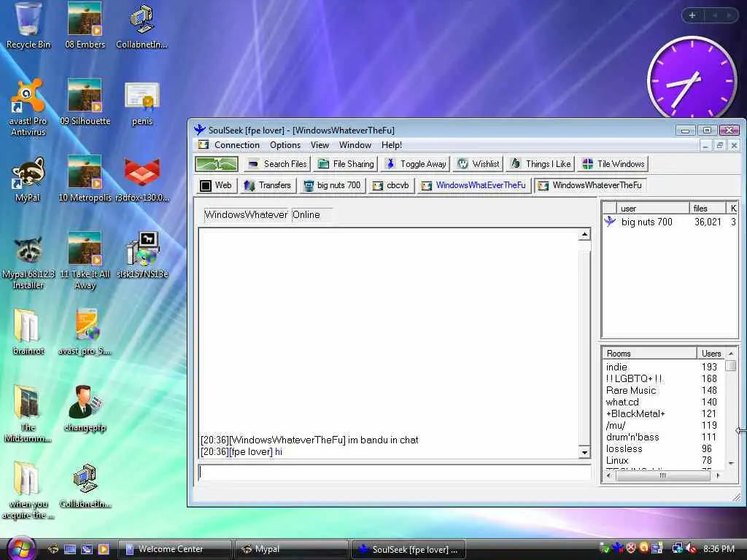Select the brainrot folder icon
Image resolution: width=747 pixels, height=560 pixels.
click(28, 332)
